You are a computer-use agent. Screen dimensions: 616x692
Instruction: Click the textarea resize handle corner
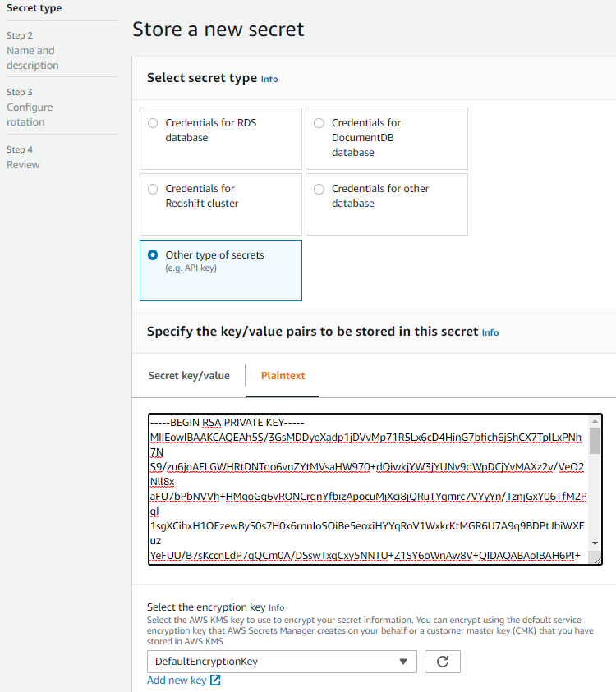(x=597, y=560)
